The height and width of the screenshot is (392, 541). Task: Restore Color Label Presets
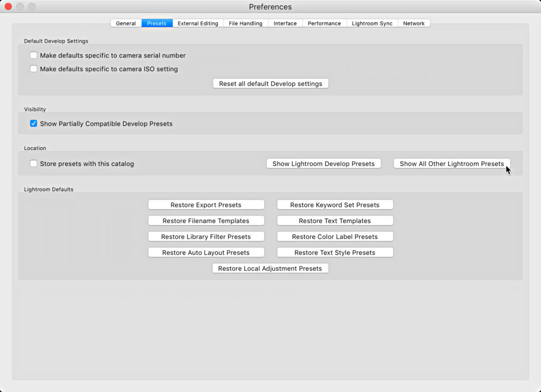pyautogui.click(x=334, y=236)
